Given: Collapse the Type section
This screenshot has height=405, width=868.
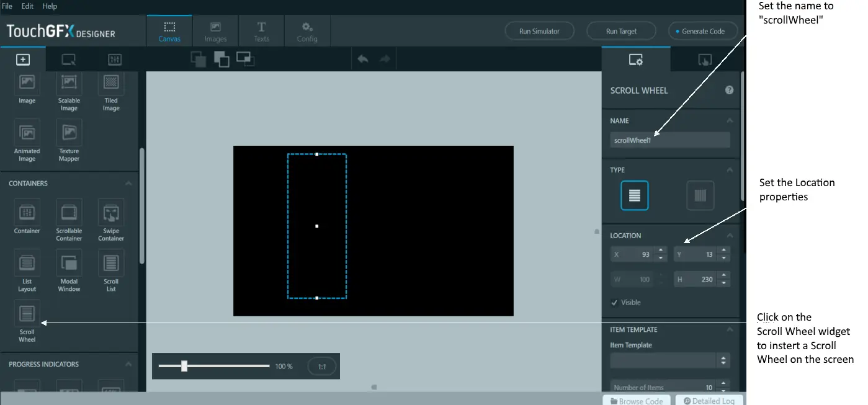Looking at the screenshot, I should click(730, 170).
